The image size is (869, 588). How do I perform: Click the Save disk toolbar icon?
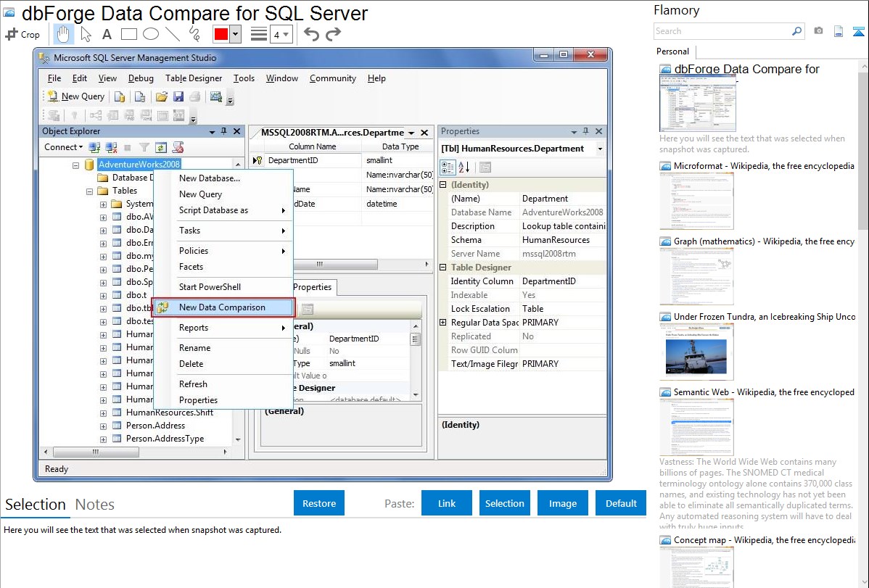click(178, 96)
